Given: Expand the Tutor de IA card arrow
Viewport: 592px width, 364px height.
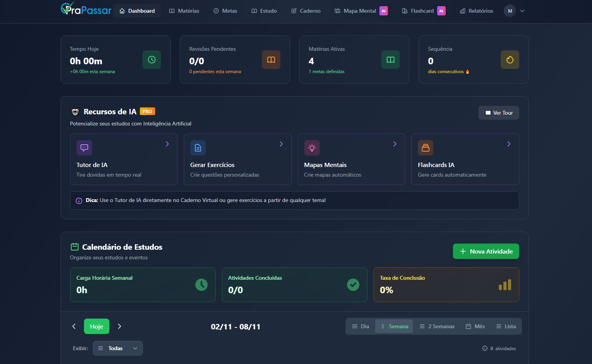Looking at the screenshot, I should coord(167,144).
